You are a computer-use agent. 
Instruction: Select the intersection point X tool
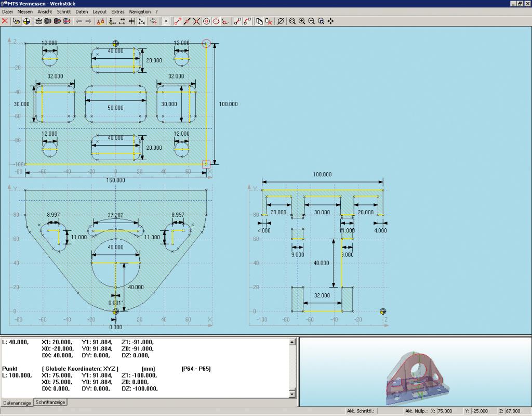click(196, 21)
